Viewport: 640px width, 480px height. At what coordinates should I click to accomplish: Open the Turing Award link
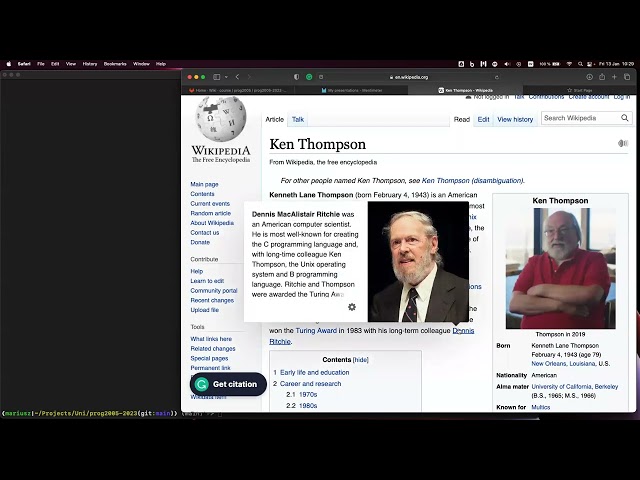click(x=316, y=331)
